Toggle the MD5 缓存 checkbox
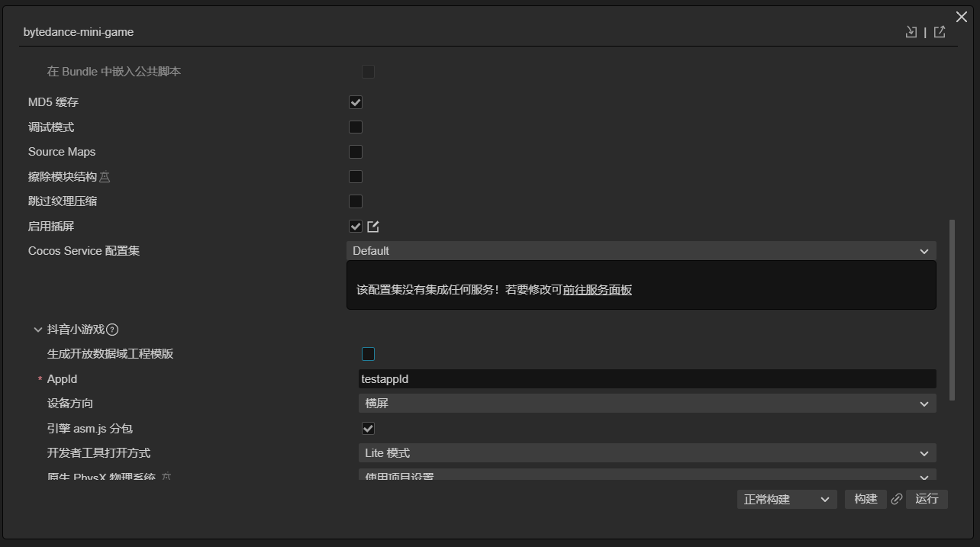This screenshot has height=547, width=980. 356,102
